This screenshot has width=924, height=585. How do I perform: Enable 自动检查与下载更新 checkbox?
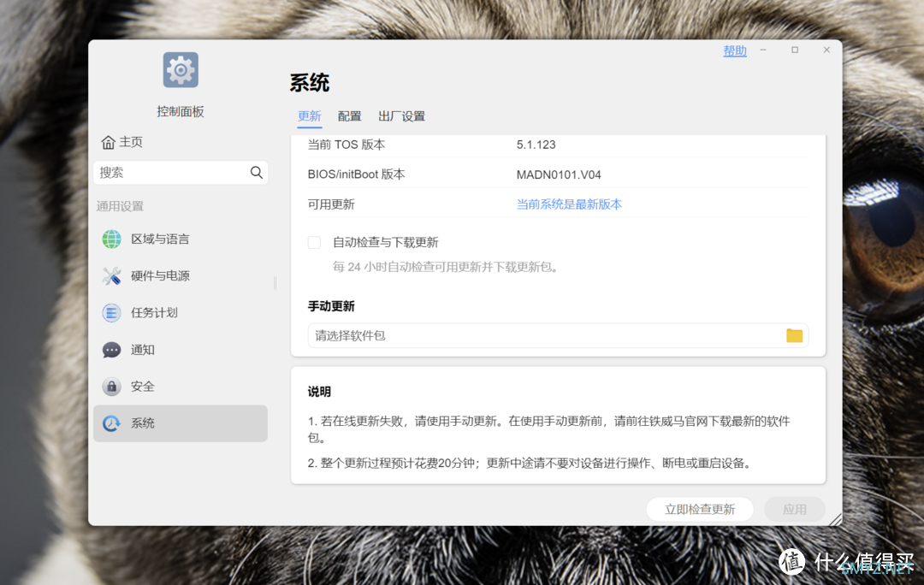pyautogui.click(x=314, y=243)
